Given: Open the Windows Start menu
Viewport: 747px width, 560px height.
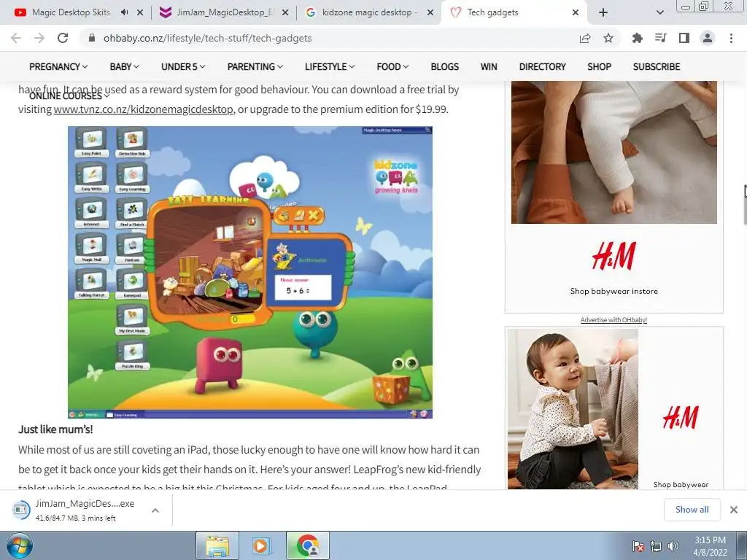Looking at the screenshot, I should (x=19, y=545).
